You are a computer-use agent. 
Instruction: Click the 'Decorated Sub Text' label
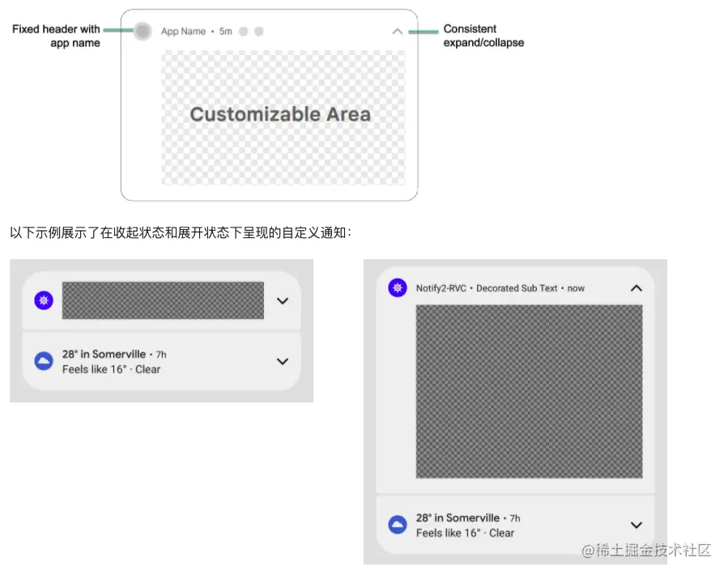point(517,288)
